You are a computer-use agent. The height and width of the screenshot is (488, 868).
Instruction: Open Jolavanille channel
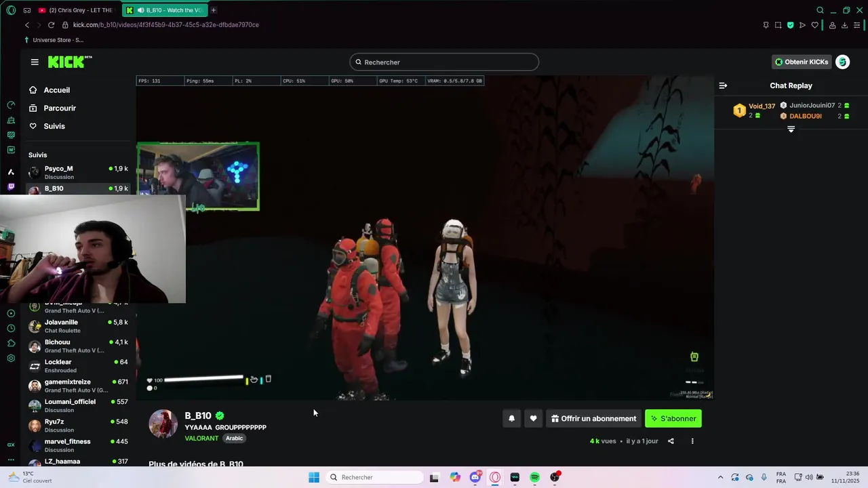(x=78, y=326)
